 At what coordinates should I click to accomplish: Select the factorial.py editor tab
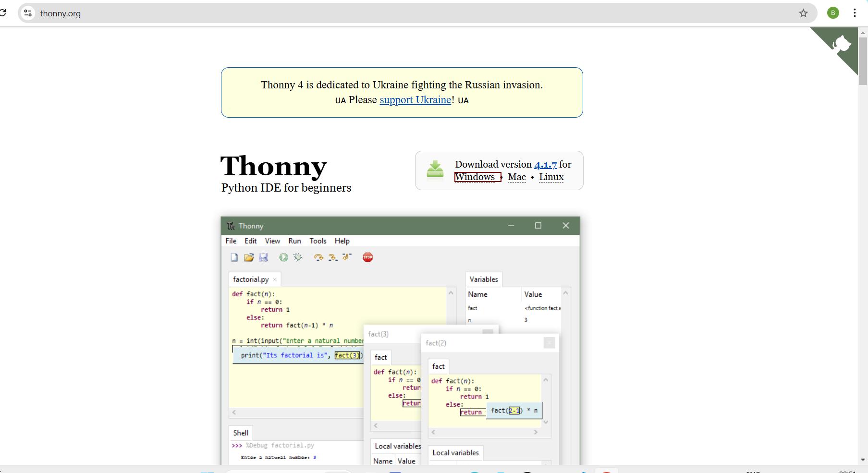click(x=251, y=279)
